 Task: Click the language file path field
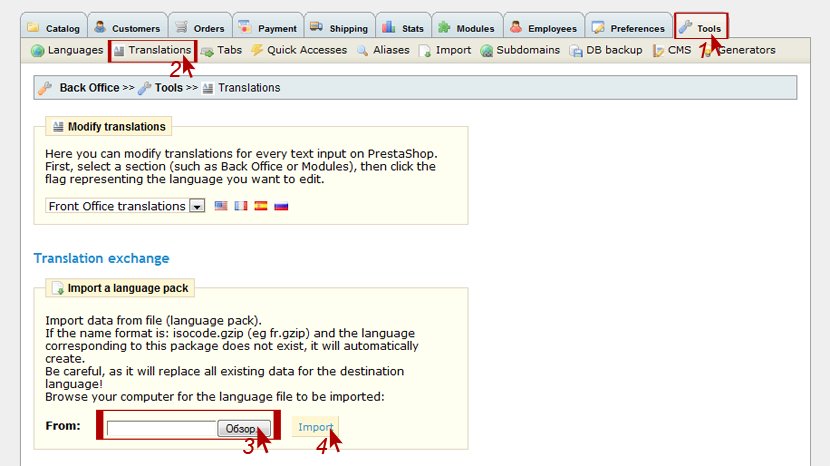click(162, 428)
